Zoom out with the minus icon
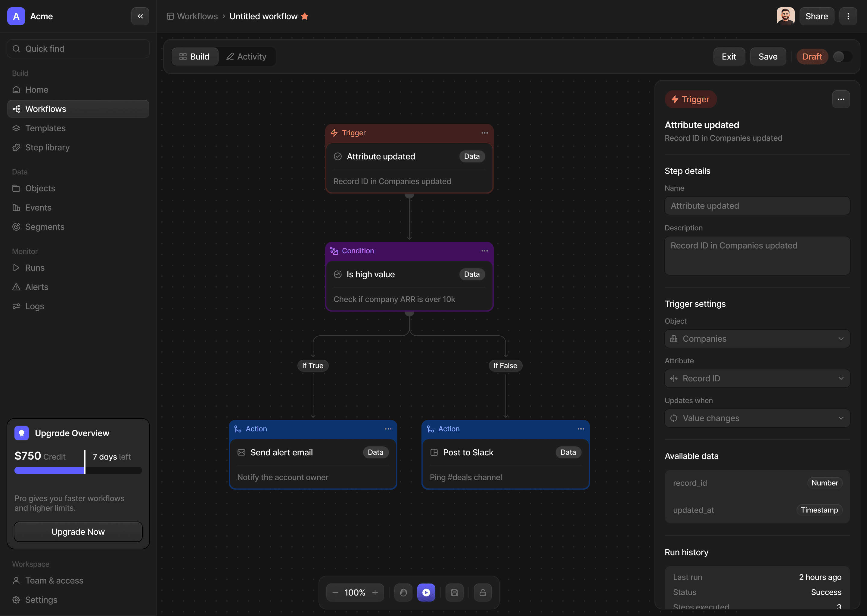The width and height of the screenshot is (867, 616). click(x=335, y=593)
